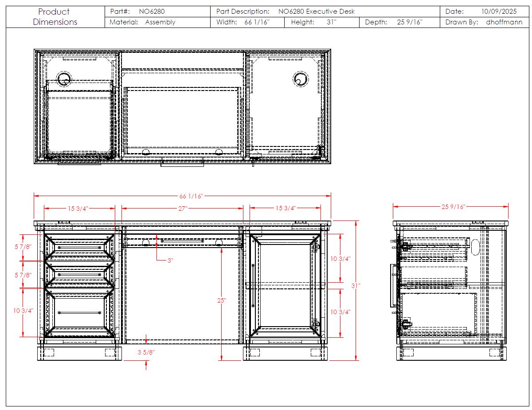Select the 3 5/8" base dimension label

(x=146, y=352)
